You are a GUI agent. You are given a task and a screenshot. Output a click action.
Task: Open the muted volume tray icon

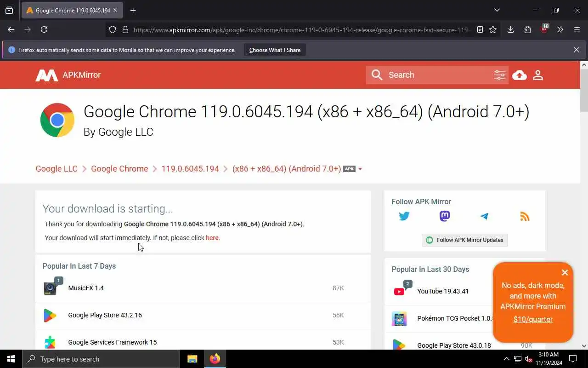[529, 359]
